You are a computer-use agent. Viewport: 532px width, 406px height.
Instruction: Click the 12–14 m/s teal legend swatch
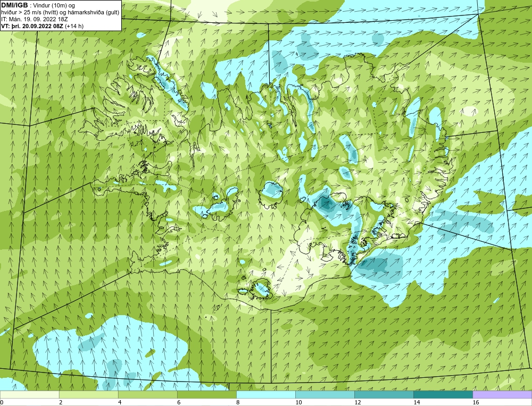384,394
